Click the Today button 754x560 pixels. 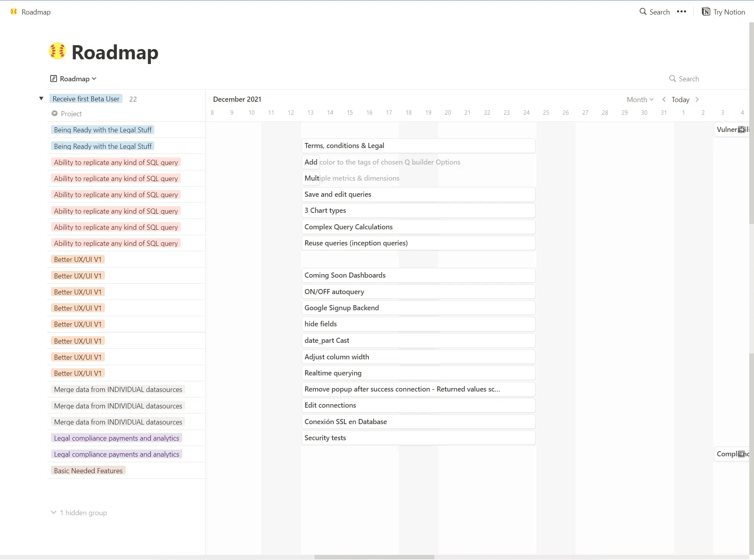coord(680,100)
